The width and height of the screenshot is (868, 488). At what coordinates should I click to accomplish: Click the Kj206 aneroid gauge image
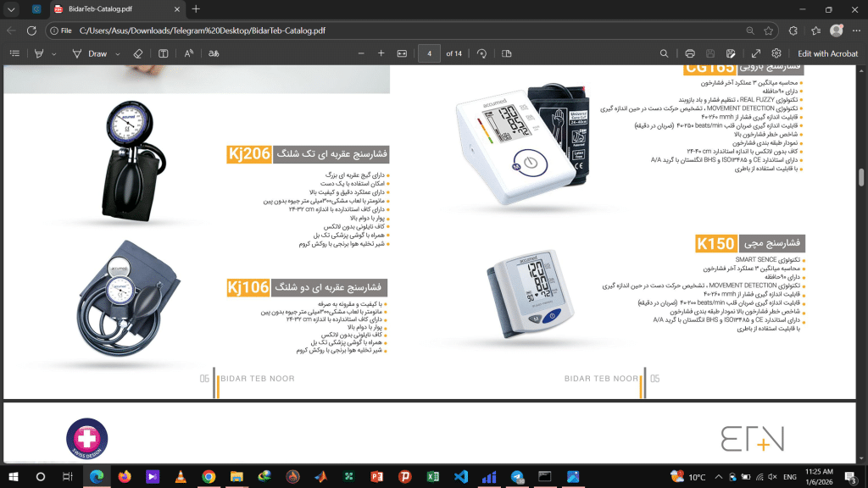(x=132, y=162)
